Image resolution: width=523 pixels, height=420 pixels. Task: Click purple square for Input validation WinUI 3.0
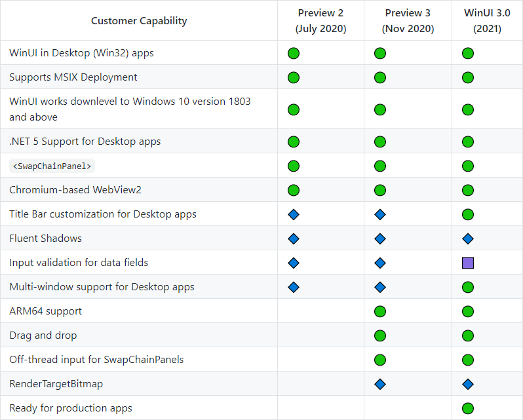coord(468,263)
